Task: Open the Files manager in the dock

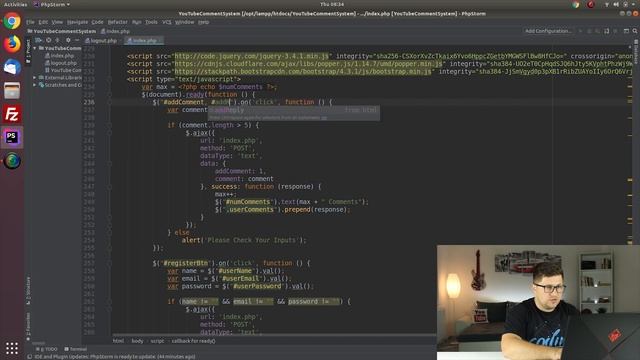Action: click(x=12, y=91)
